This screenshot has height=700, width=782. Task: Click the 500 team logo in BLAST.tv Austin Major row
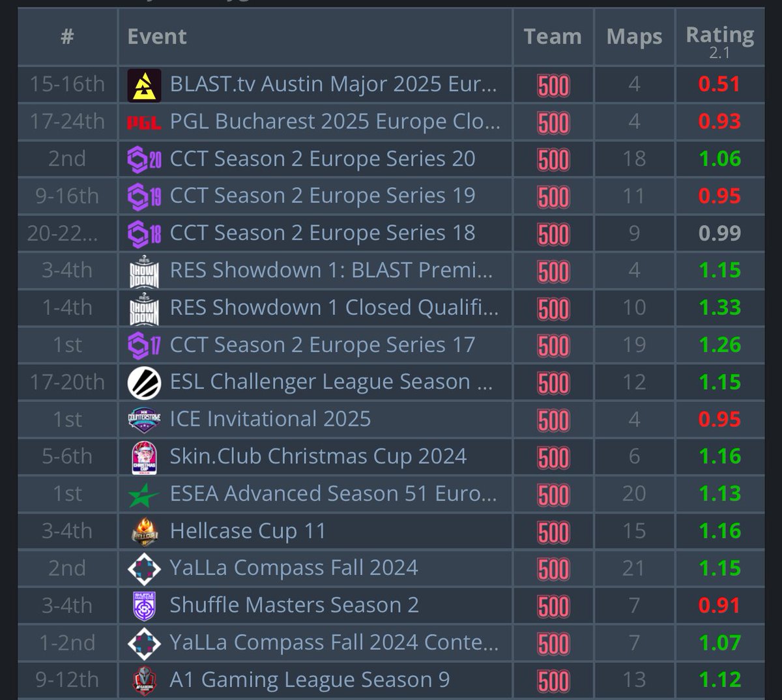click(x=553, y=85)
